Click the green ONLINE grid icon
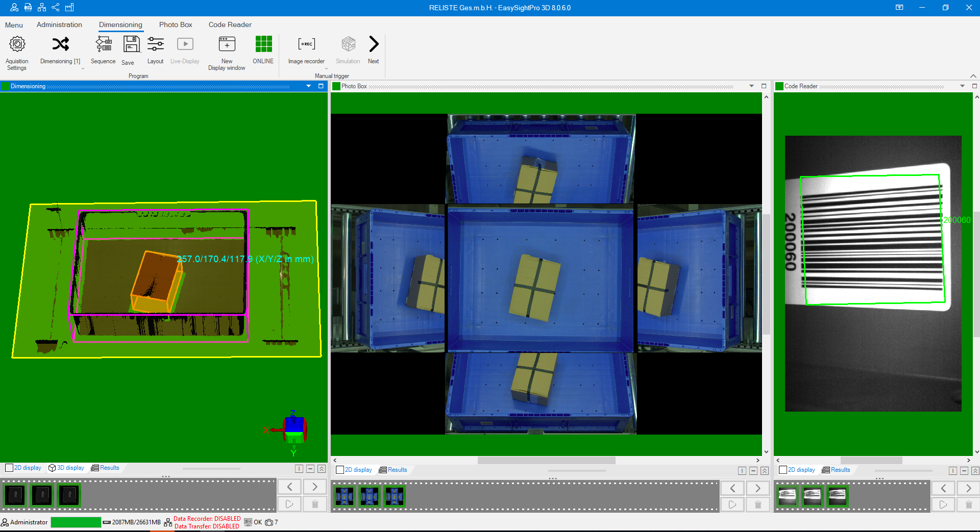980x532 pixels. coord(263,44)
